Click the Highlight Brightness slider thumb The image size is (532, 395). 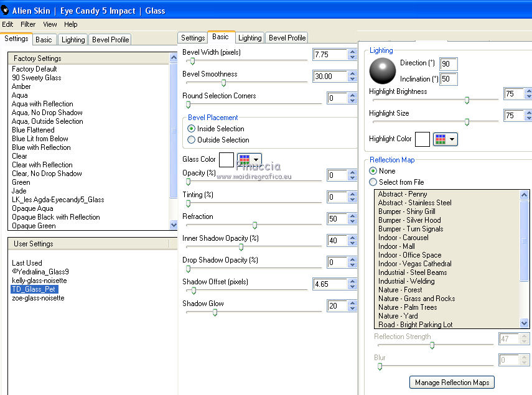pyautogui.click(x=467, y=100)
